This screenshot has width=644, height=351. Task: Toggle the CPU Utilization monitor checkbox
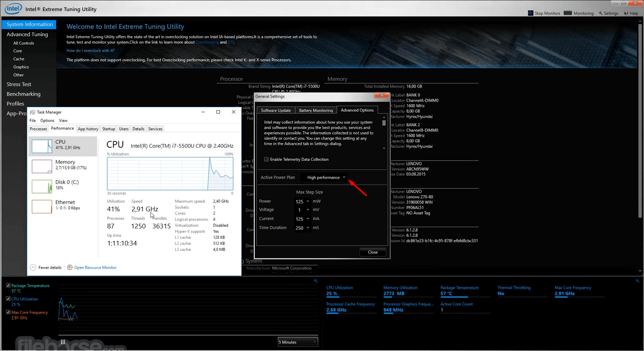tap(8, 299)
